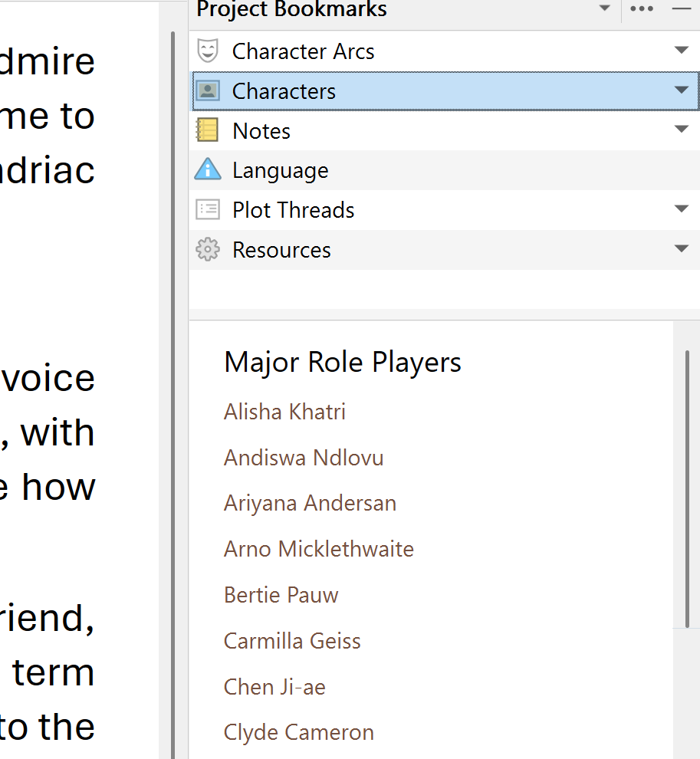Open the Bertie Pauw character link
Image resolution: width=700 pixels, height=759 pixels.
(x=281, y=595)
